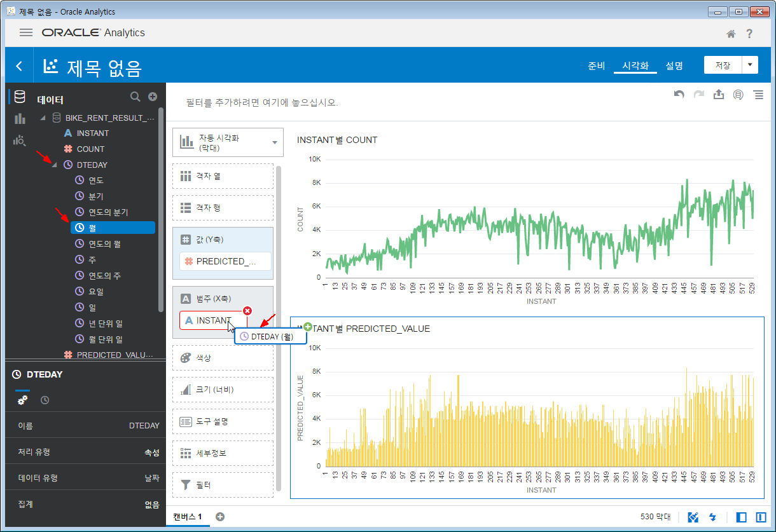Screen dimensions: 776x532
Task: Open the hamburger navigation menu
Action: click(x=26, y=32)
